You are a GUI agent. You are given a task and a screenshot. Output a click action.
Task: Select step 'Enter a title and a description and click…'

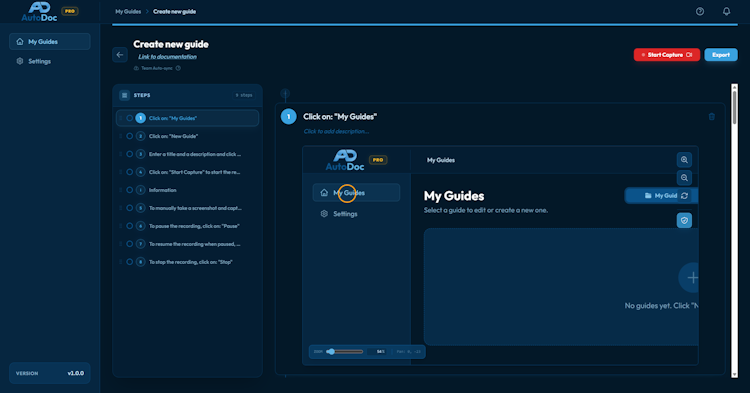[x=188, y=154]
